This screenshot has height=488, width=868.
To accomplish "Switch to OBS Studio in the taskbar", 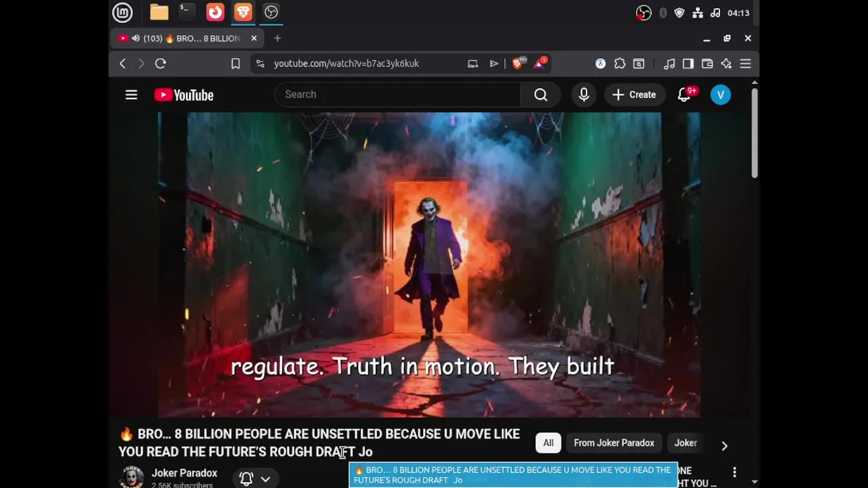I will coord(271,12).
